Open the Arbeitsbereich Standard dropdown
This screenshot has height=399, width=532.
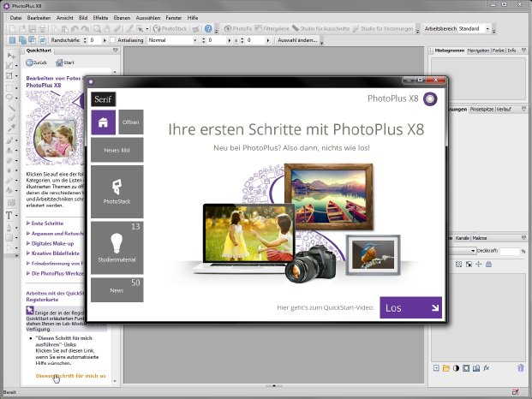coord(474,29)
